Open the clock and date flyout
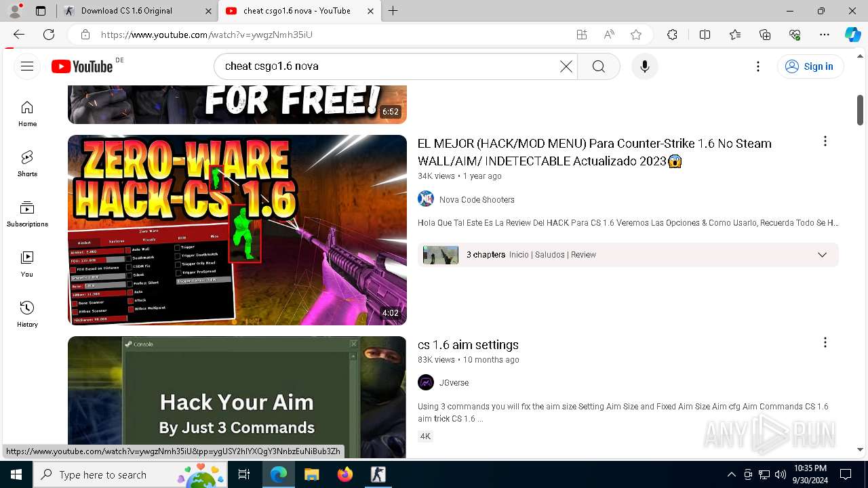The image size is (868, 488). [x=810, y=474]
